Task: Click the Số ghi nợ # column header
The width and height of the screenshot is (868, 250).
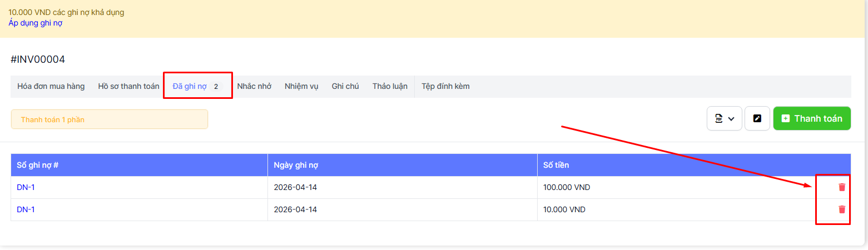Action: click(38, 165)
